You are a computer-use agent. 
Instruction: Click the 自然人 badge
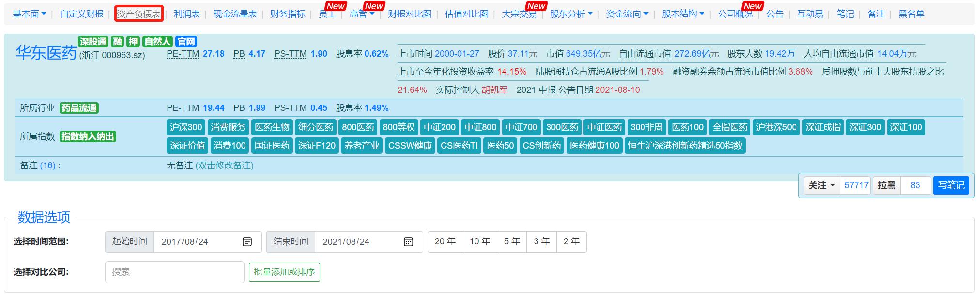tap(157, 42)
